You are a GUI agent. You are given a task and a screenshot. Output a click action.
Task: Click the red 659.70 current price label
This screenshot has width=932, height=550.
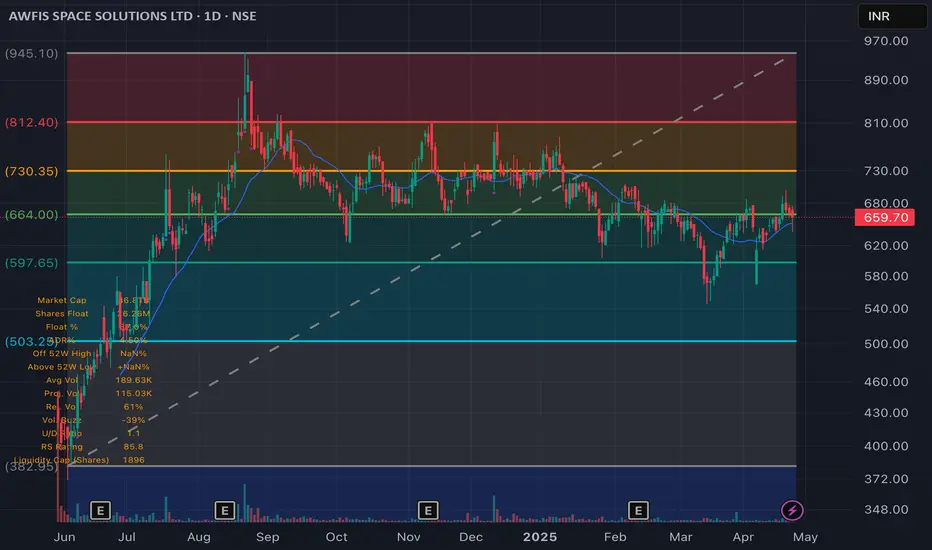coord(885,218)
